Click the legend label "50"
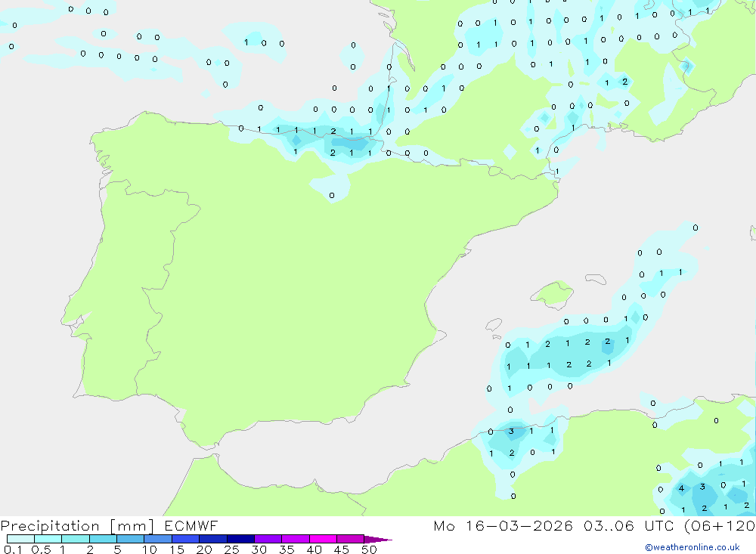 point(370,549)
